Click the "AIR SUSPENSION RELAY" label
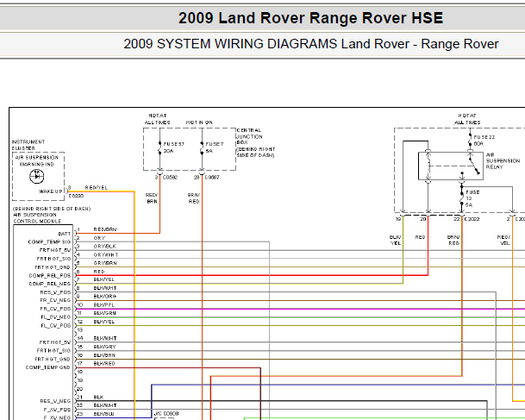The image size is (525, 420). click(x=503, y=160)
